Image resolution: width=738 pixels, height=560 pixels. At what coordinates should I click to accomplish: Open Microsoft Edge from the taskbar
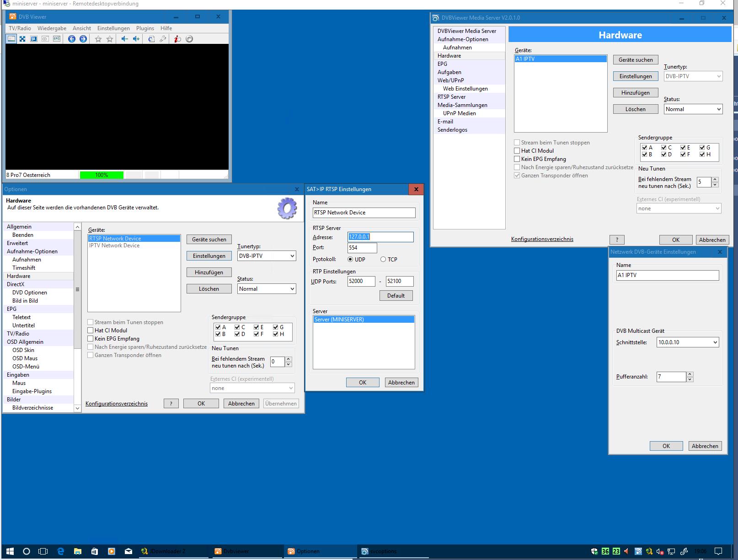pyautogui.click(x=60, y=551)
